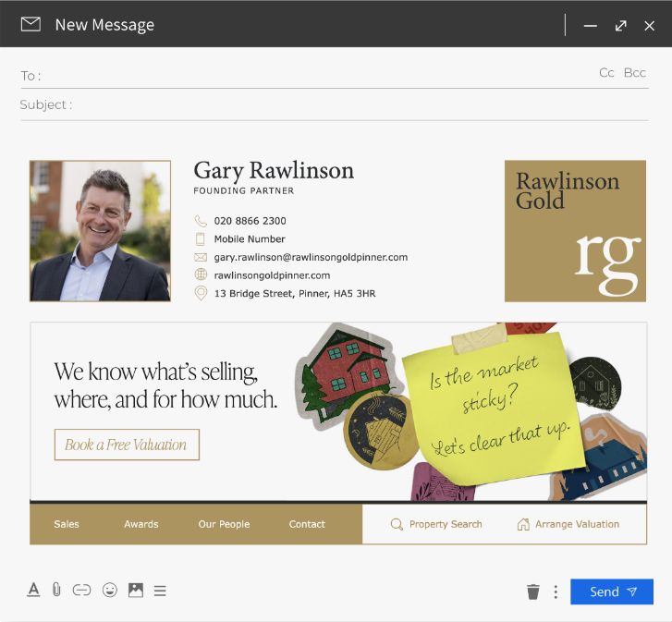Focus the Subject field

pyautogui.click(x=335, y=105)
